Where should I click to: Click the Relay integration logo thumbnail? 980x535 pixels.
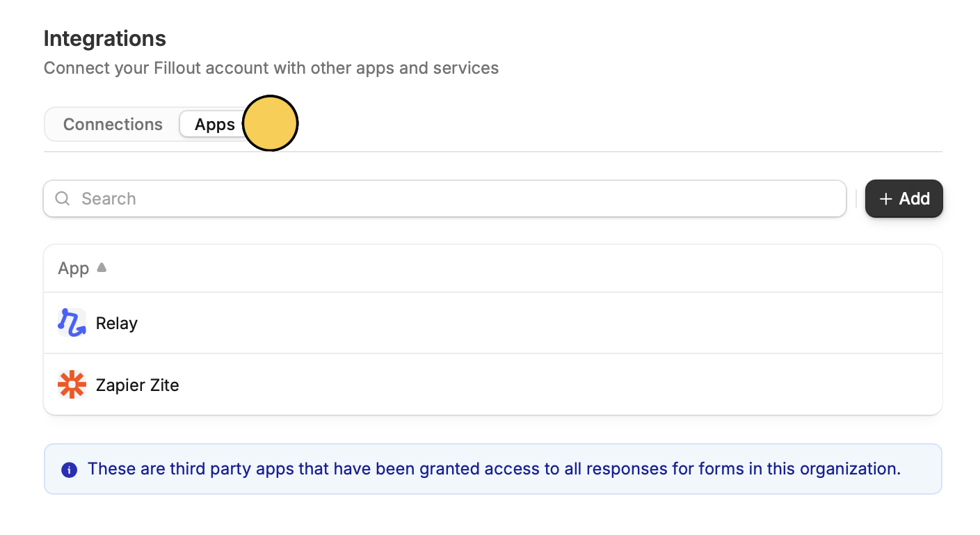[72, 322]
